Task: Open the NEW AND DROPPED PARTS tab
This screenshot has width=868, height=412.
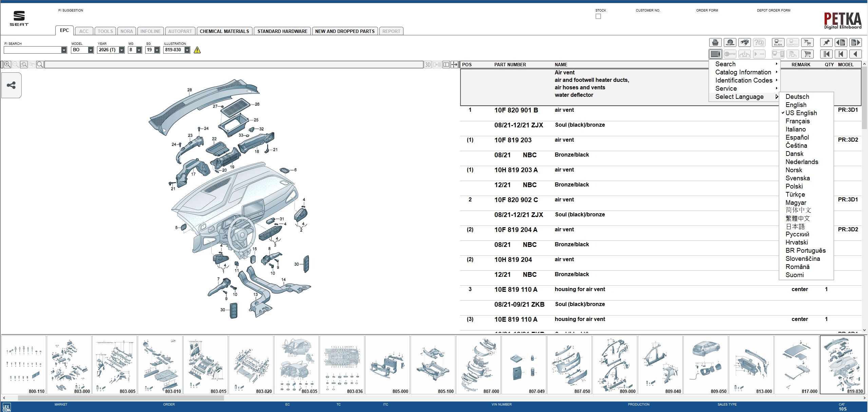Action: click(x=345, y=31)
